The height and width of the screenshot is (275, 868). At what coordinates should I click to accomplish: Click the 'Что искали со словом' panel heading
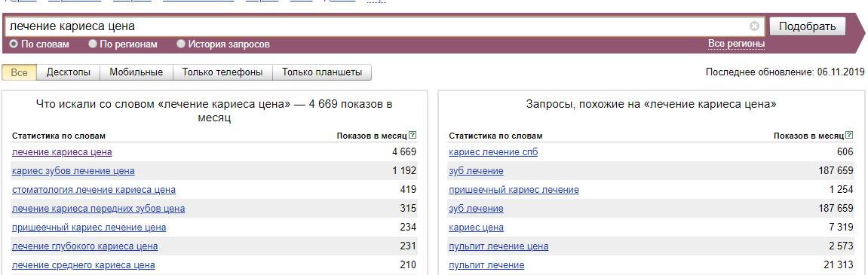[214, 111]
